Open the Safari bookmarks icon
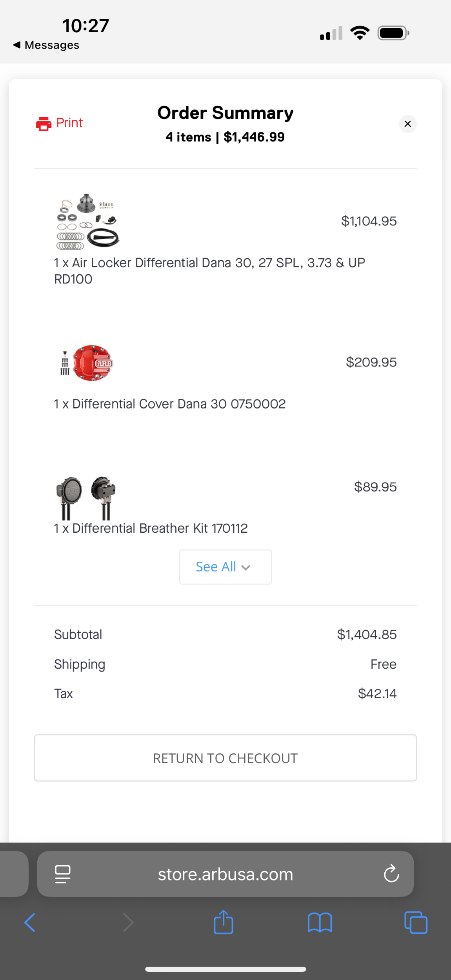 pos(320,922)
